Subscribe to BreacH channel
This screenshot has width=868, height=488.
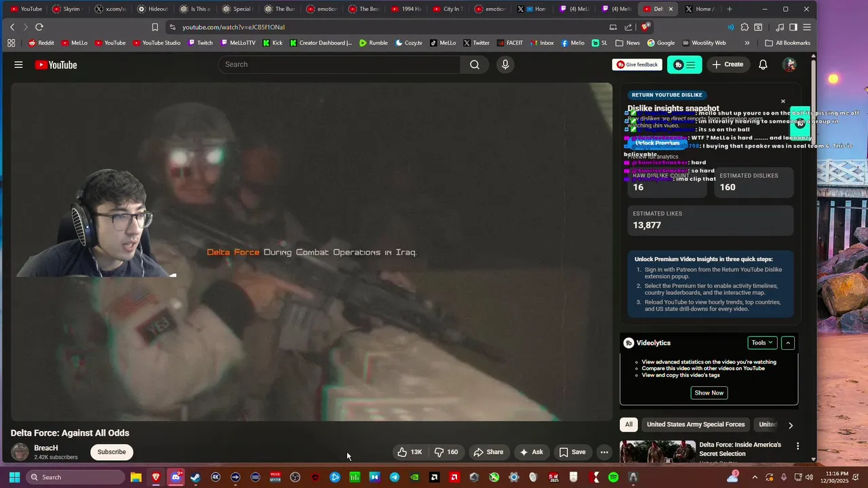pos(111,452)
